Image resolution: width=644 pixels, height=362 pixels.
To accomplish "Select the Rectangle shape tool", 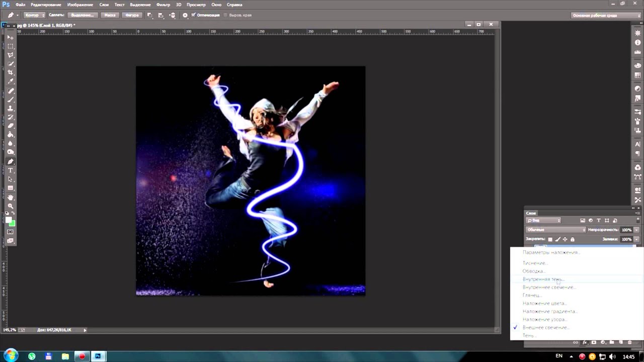I will [11, 188].
